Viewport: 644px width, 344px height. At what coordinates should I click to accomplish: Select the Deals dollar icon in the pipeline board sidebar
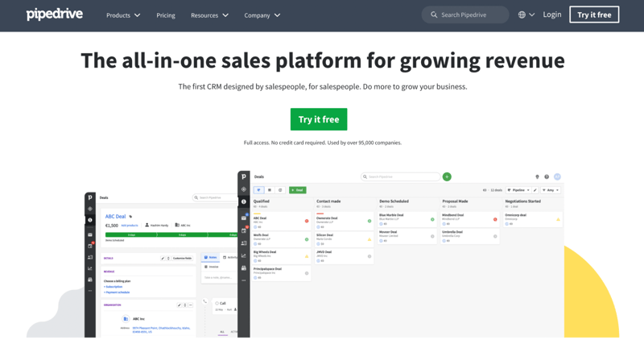click(244, 201)
